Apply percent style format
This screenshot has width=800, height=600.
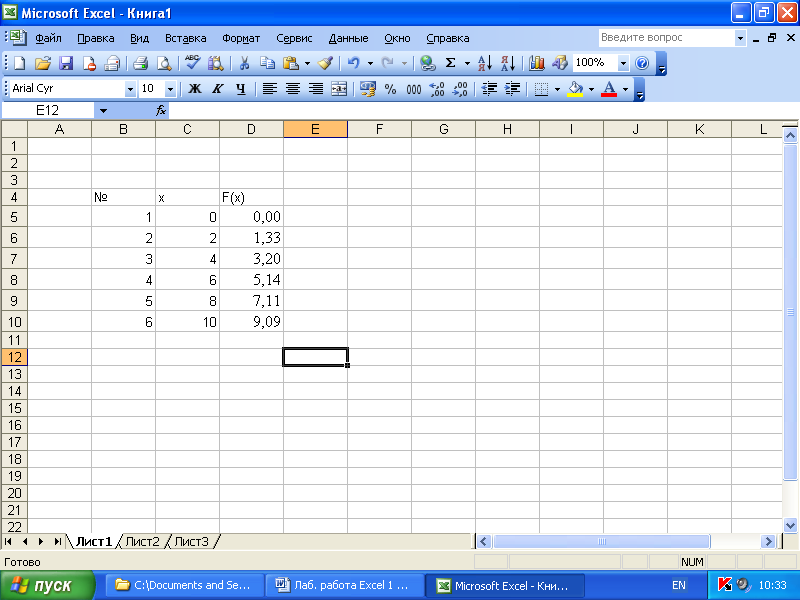[x=390, y=89]
